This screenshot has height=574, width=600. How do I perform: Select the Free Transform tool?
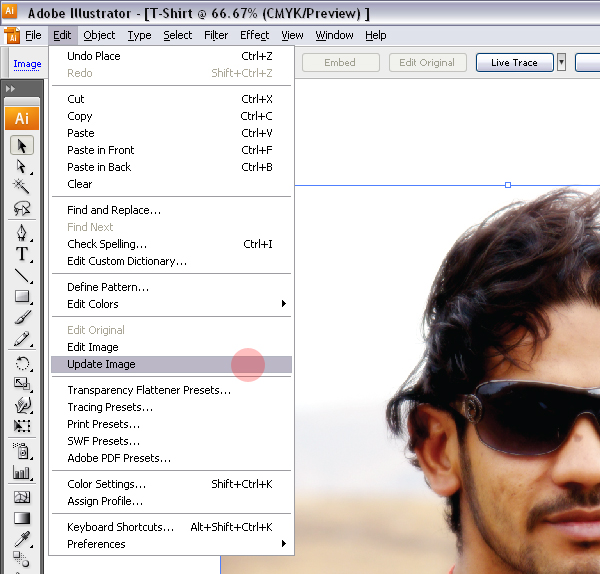pos(22,425)
